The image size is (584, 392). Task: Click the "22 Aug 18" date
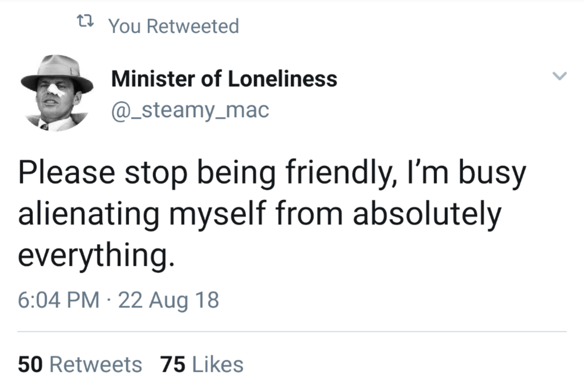[x=169, y=300]
